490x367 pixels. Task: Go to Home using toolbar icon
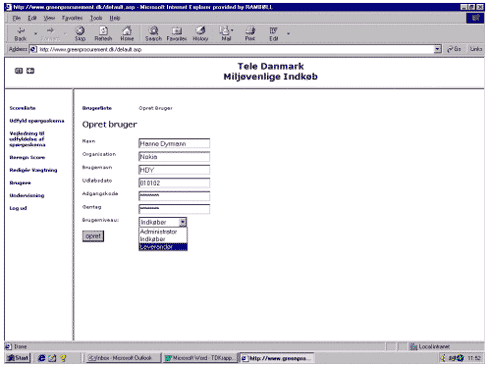point(127,33)
